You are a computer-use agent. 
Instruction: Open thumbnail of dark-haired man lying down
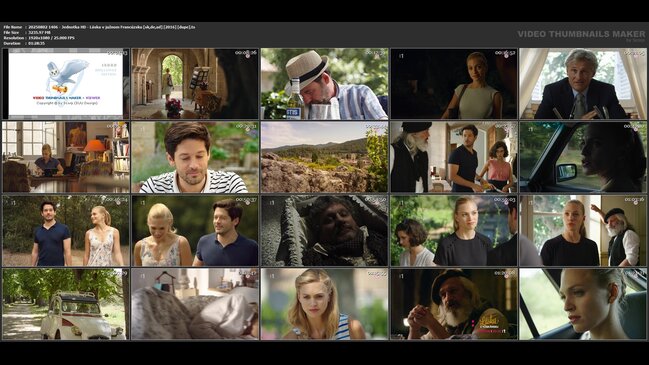[x=324, y=231]
